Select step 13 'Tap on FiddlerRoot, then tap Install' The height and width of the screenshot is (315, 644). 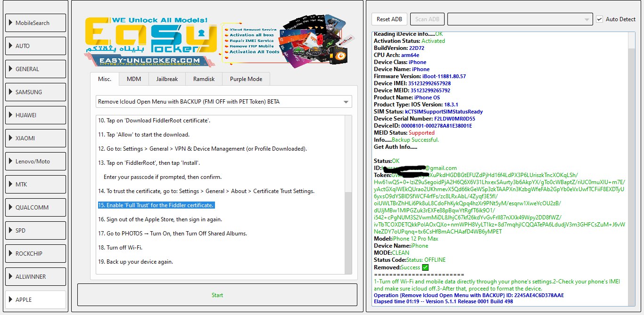149,163
